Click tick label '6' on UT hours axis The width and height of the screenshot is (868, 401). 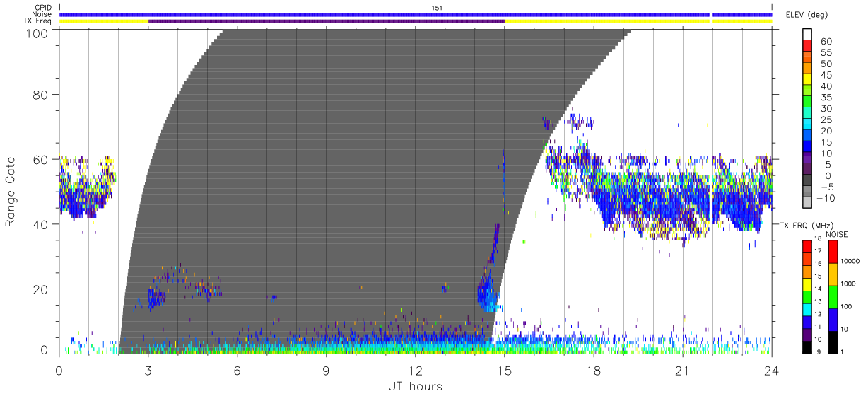(237, 371)
